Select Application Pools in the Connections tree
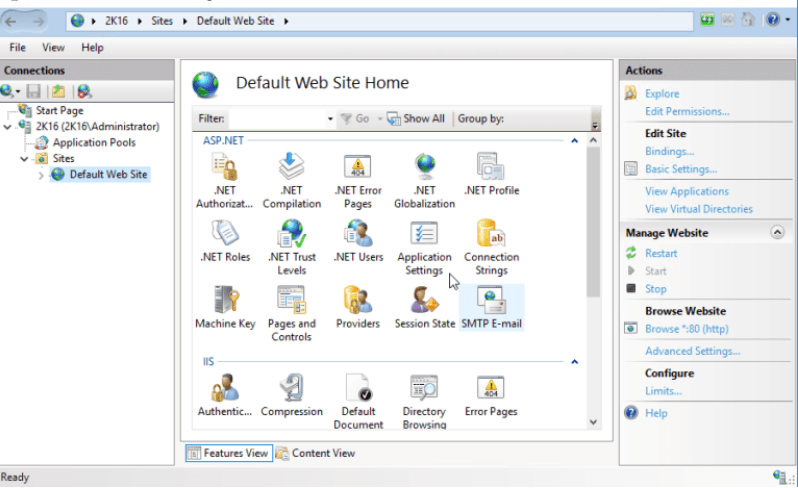The image size is (798, 488). [94, 142]
